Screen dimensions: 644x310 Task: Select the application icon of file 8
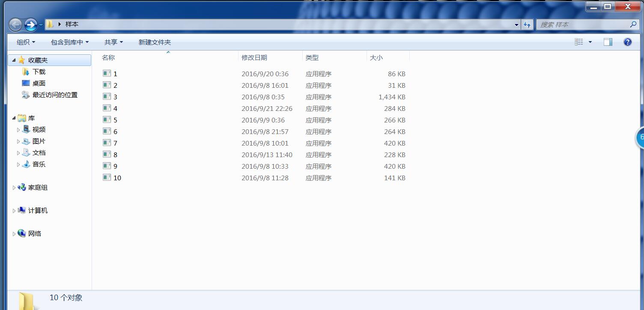coord(107,154)
